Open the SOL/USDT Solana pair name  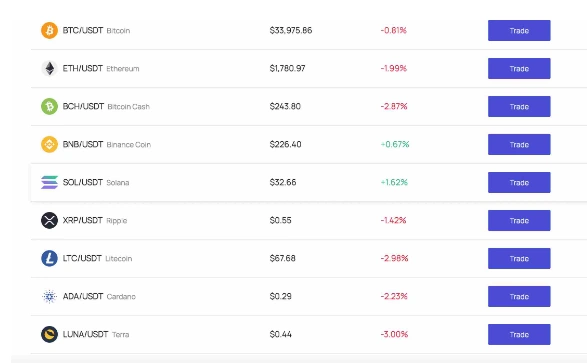(96, 182)
